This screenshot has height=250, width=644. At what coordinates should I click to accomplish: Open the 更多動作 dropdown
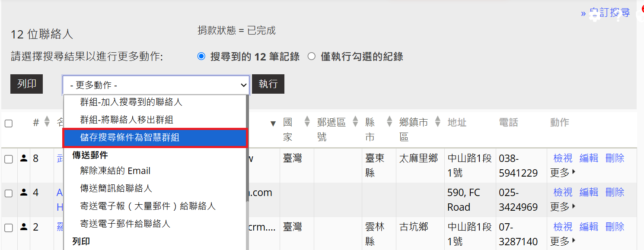(x=156, y=85)
